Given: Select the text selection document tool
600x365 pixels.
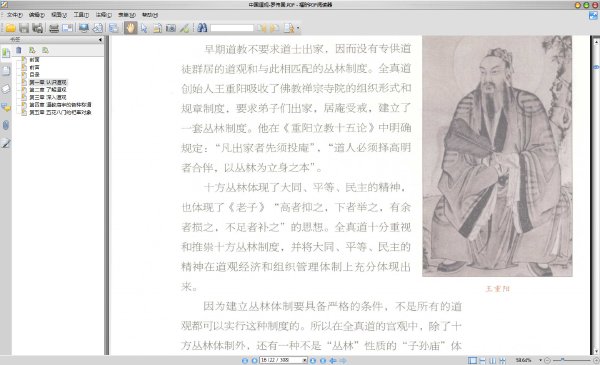Looking at the screenshot, I should [x=157, y=28].
